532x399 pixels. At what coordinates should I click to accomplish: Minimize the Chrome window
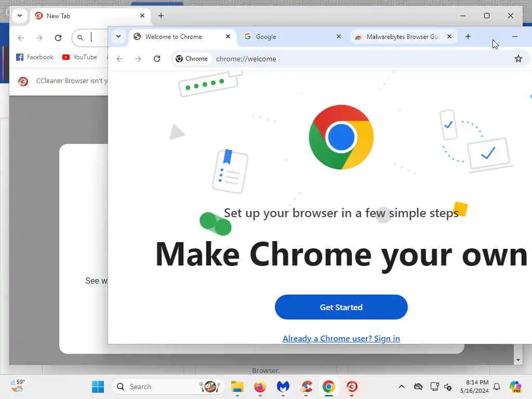(x=515, y=36)
